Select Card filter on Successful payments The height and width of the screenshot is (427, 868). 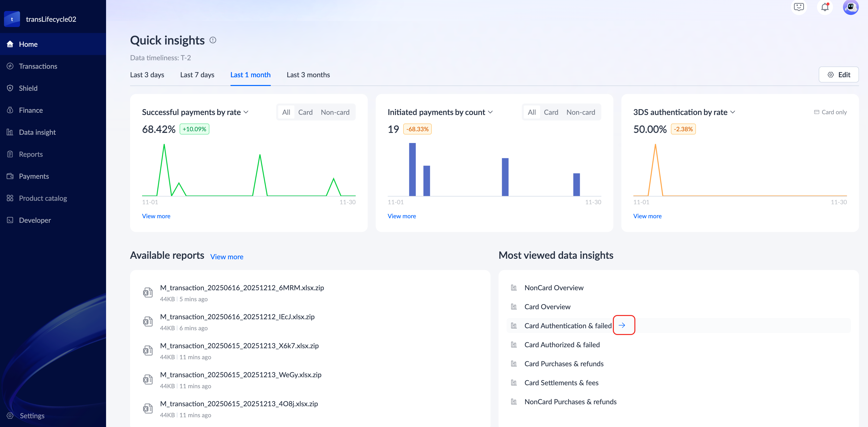tap(305, 112)
